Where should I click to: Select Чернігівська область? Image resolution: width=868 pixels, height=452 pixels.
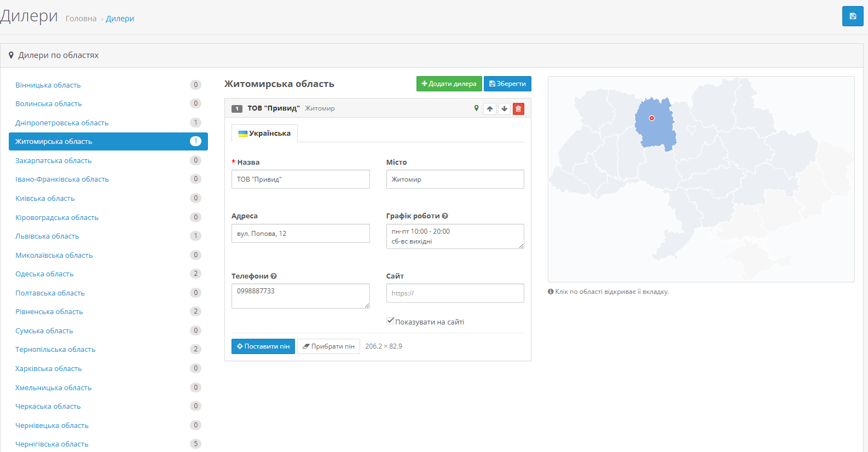pyautogui.click(x=108, y=444)
